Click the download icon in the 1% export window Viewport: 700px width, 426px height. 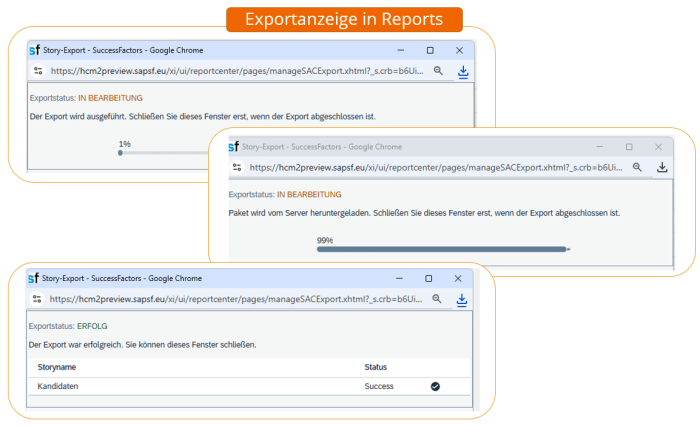[x=463, y=71]
